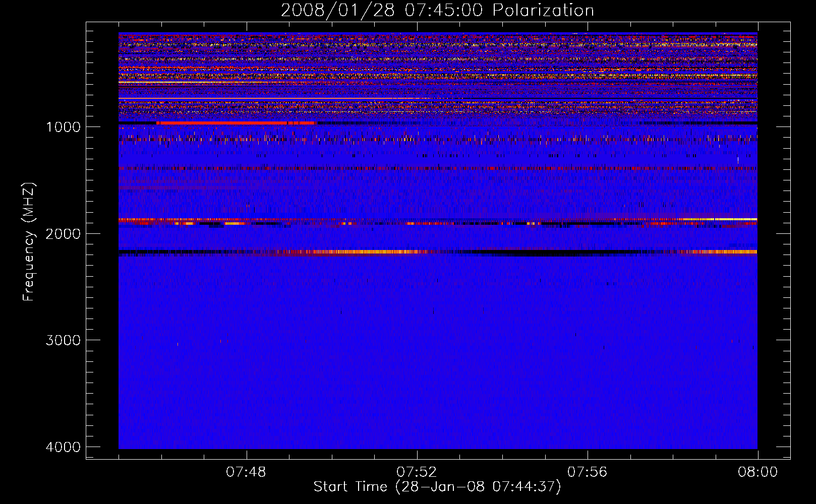Click the 4000 frequency tick label

point(63,447)
